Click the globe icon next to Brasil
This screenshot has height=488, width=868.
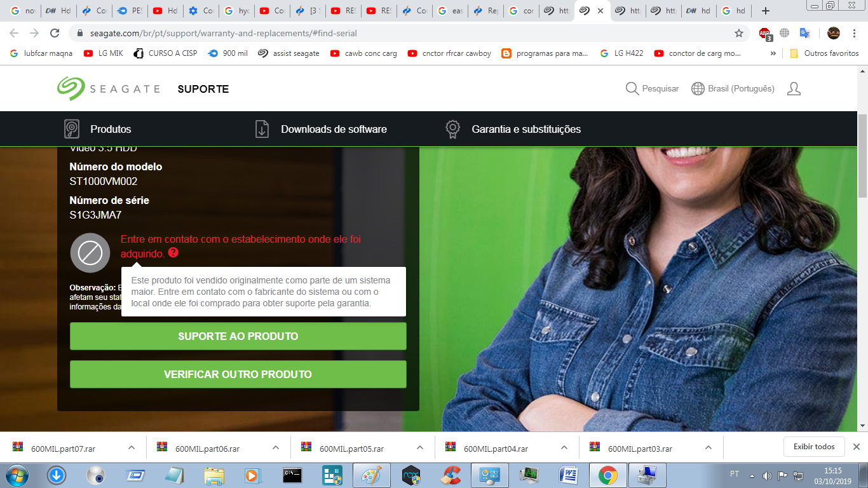pos(698,88)
